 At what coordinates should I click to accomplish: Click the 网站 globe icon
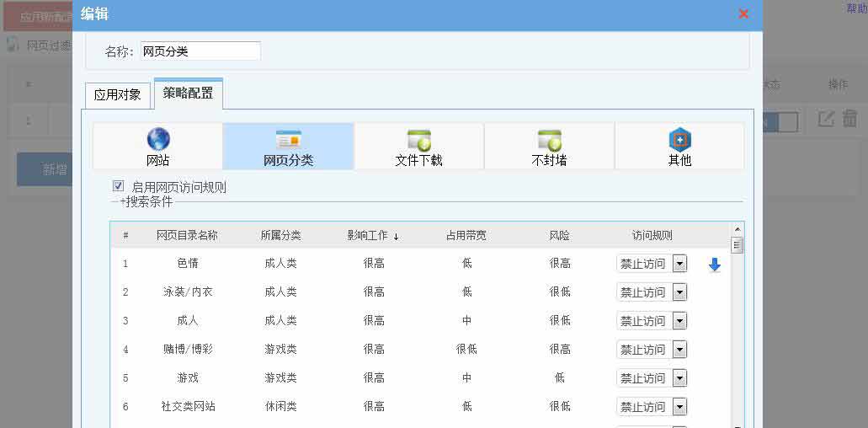pos(158,139)
